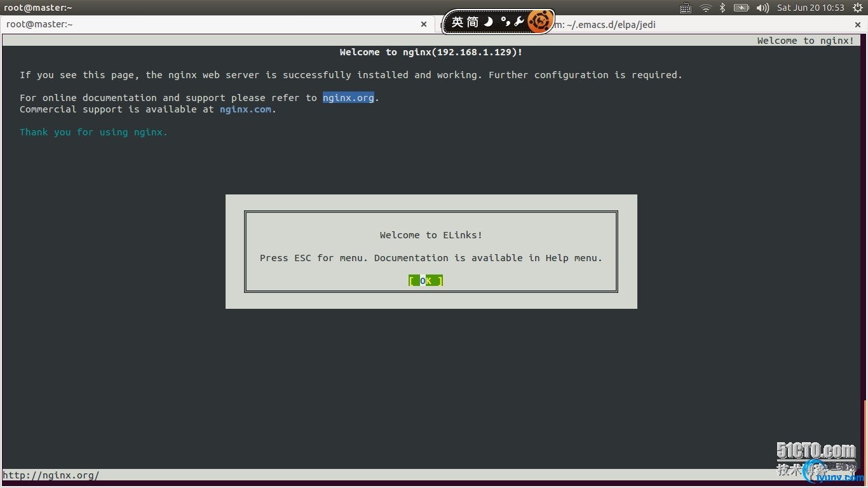
Task: Open the system session gear menu
Action: tap(857, 8)
